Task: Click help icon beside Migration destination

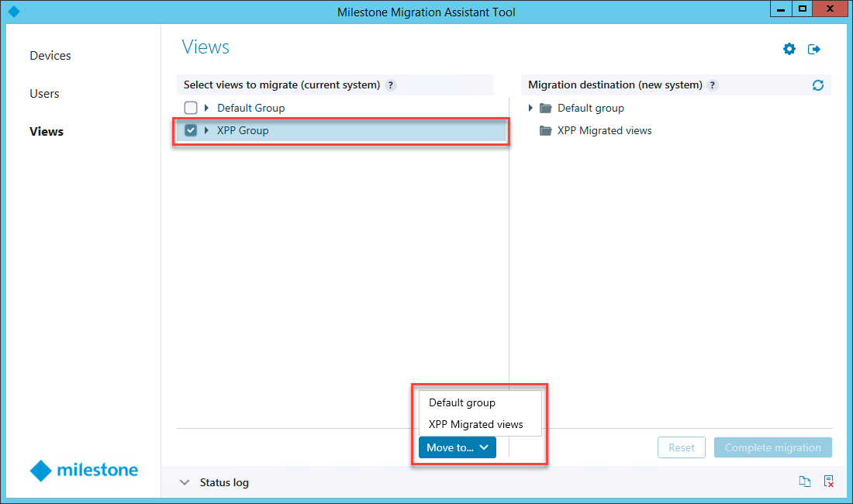Action: click(x=713, y=85)
